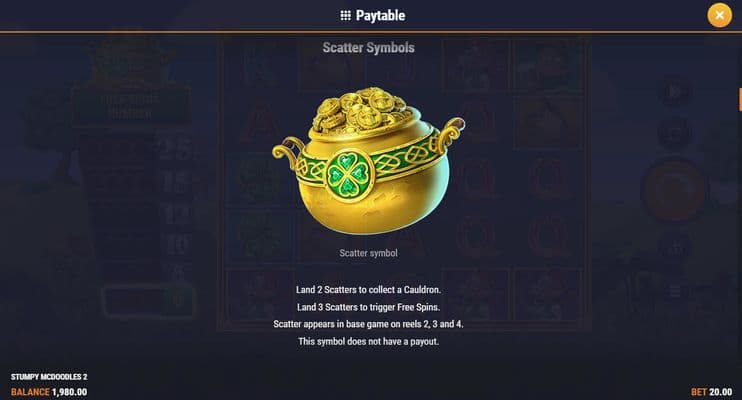Viewport: 742px width, 400px height.
Task: Click the Scatter Symbols heading
Action: coord(369,48)
